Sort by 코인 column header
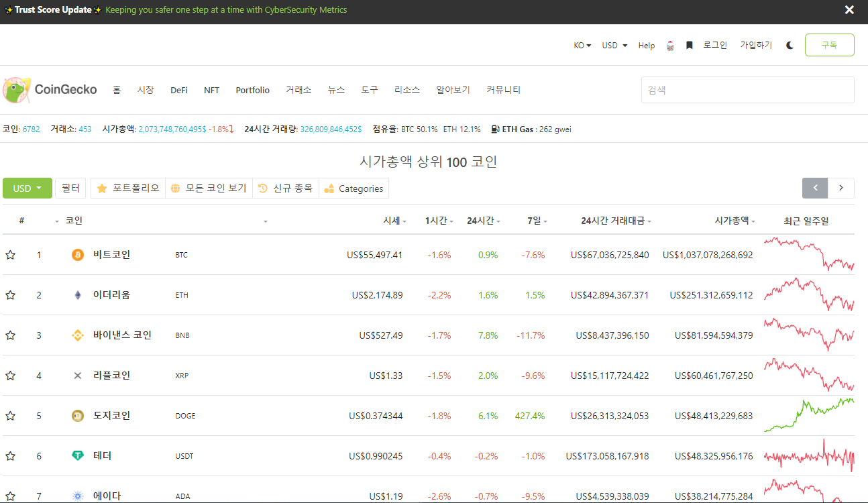Viewport: 868px width, 503px height. [x=74, y=221]
